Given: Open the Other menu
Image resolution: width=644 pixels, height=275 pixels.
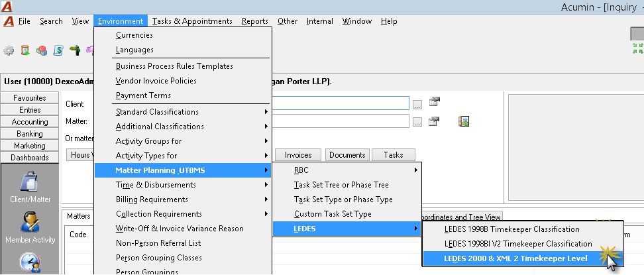Looking at the screenshot, I should point(287,21).
